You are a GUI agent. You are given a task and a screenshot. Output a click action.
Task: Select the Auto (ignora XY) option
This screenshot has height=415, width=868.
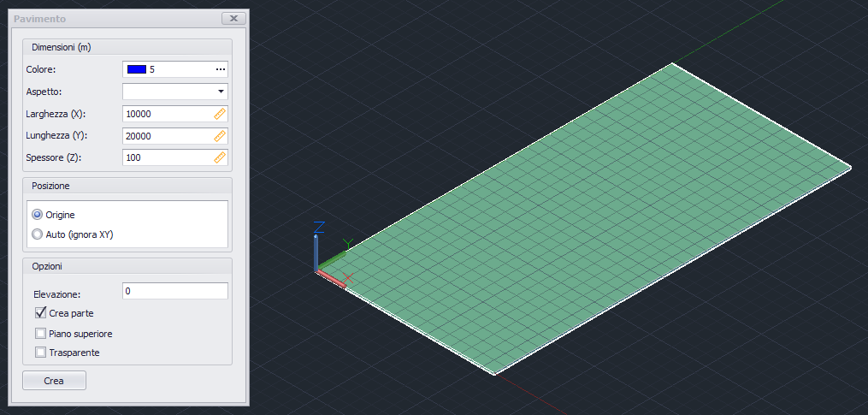37,234
